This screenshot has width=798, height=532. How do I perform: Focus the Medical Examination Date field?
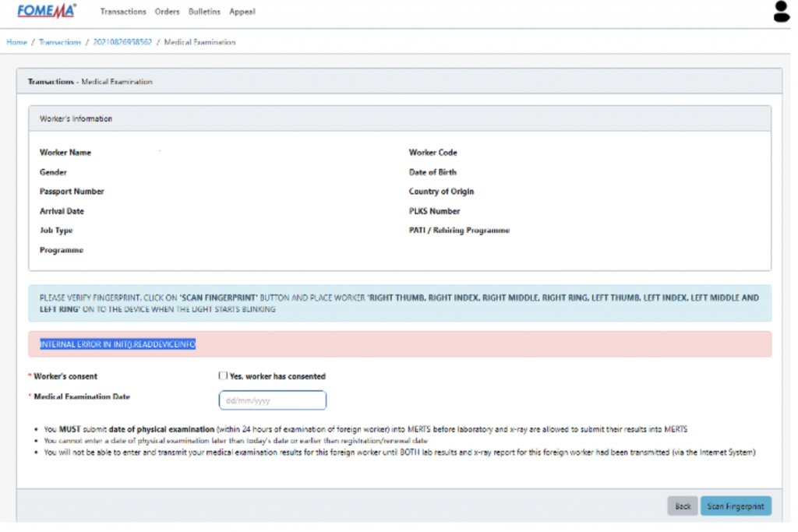(x=272, y=400)
